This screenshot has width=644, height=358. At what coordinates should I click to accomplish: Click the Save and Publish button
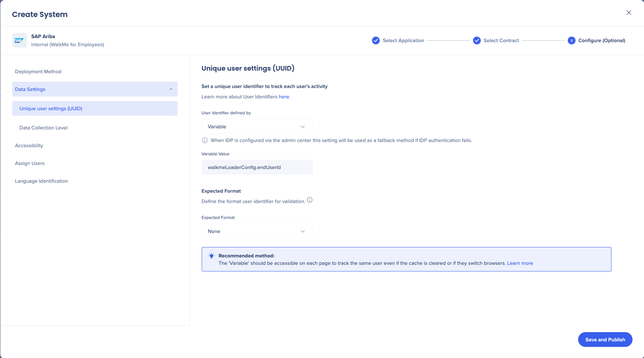tap(605, 340)
